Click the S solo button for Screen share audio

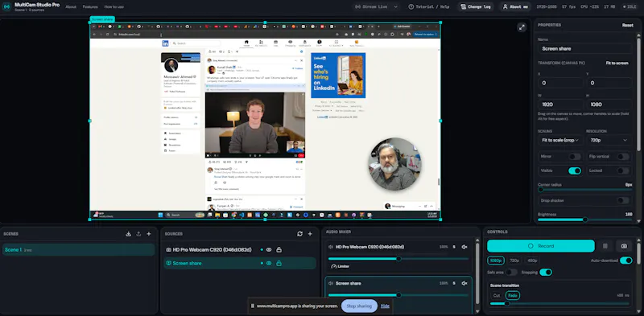point(454,283)
